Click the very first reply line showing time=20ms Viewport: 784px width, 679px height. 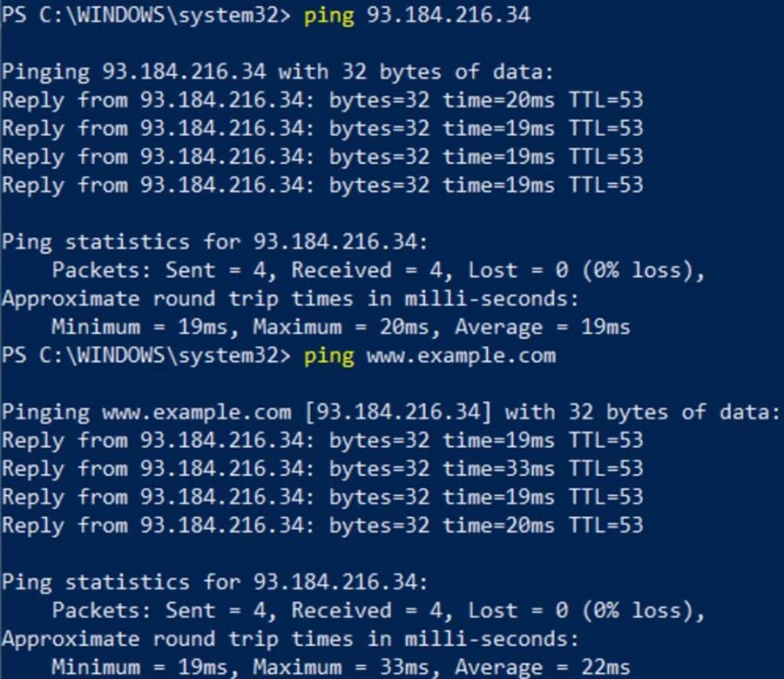click(322, 100)
